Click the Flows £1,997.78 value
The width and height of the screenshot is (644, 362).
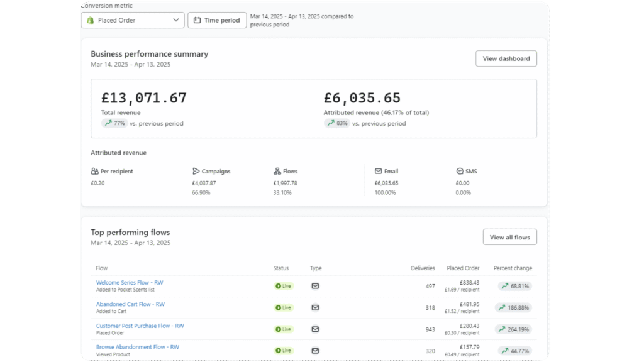pyautogui.click(x=285, y=183)
